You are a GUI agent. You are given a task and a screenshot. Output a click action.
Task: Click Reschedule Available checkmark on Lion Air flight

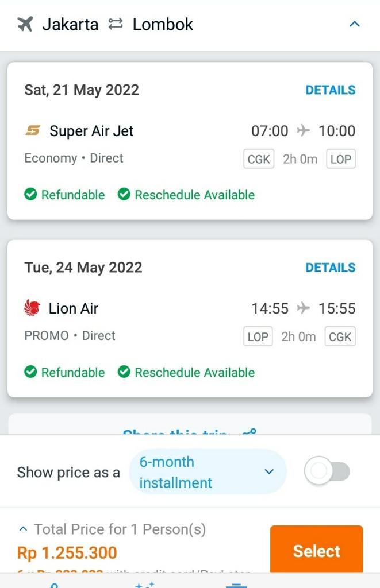pos(124,372)
